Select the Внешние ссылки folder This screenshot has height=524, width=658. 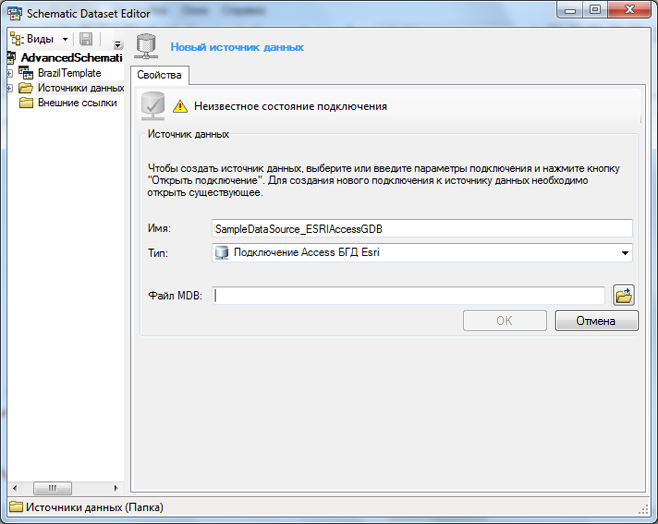click(77, 103)
